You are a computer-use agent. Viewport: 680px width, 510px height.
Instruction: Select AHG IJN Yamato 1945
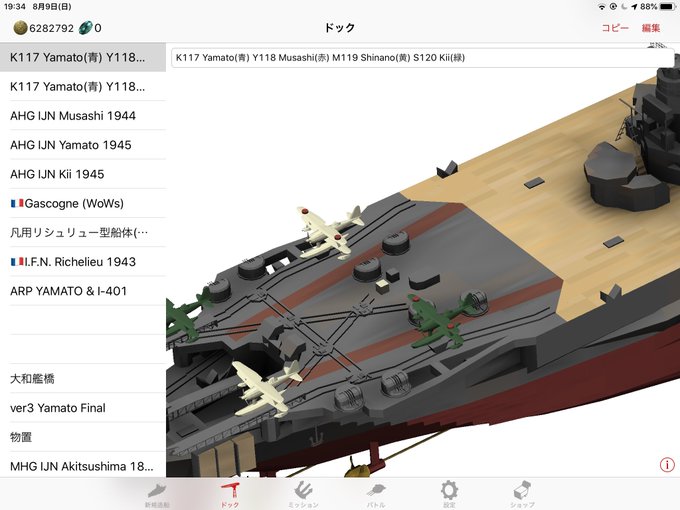83,145
